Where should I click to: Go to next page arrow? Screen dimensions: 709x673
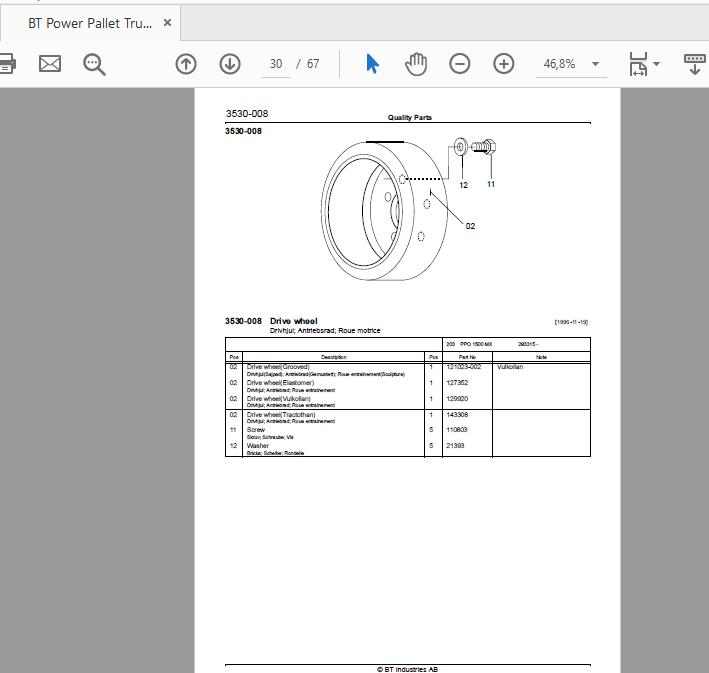[x=230, y=64]
